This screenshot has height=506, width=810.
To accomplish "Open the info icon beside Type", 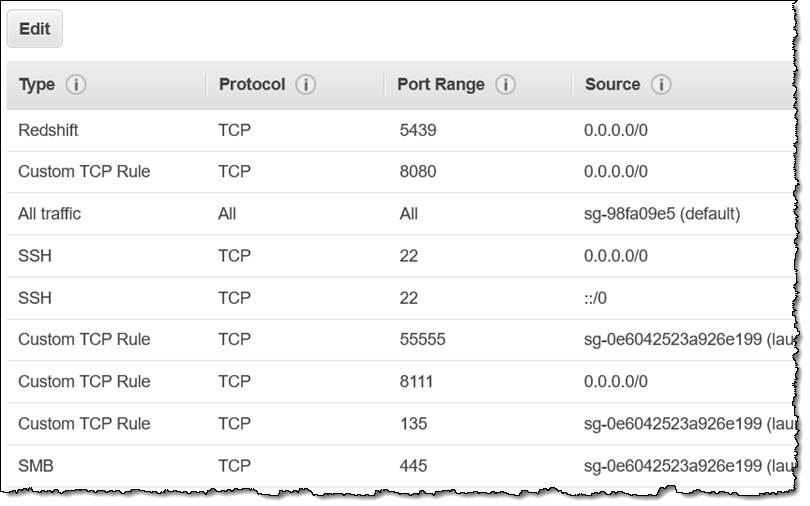I will pyautogui.click(x=76, y=84).
